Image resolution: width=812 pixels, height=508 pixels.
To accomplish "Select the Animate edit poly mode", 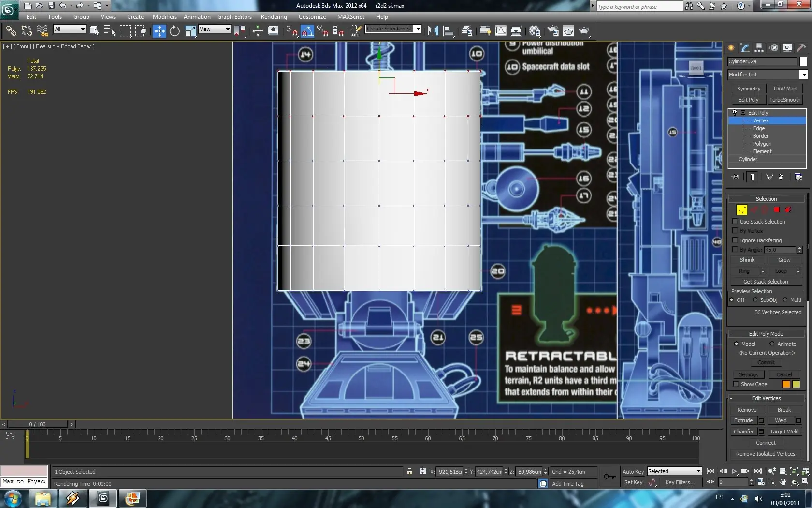I will coord(772,344).
